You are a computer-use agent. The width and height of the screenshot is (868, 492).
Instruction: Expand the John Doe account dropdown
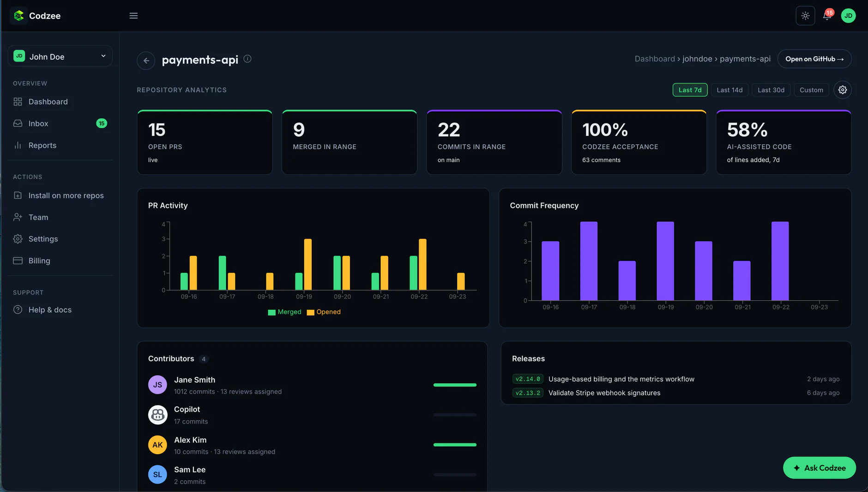tap(60, 56)
